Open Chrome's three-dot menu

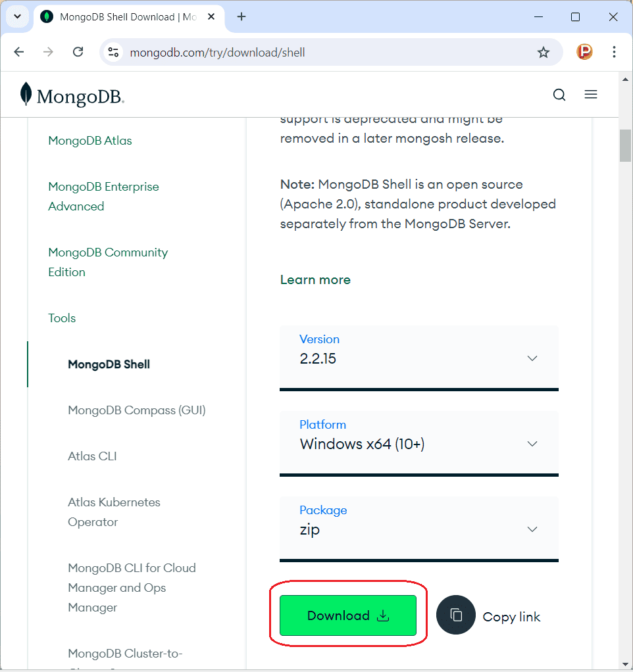[x=614, y=52]
